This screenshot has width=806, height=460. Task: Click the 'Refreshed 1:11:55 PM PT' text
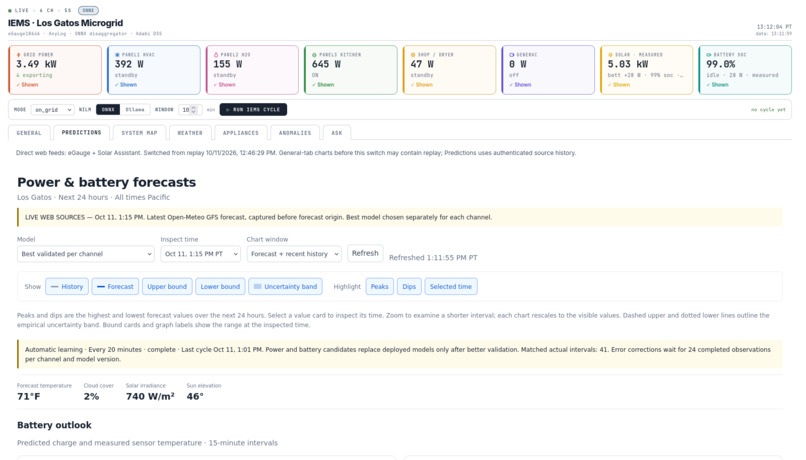click(433, 257)
